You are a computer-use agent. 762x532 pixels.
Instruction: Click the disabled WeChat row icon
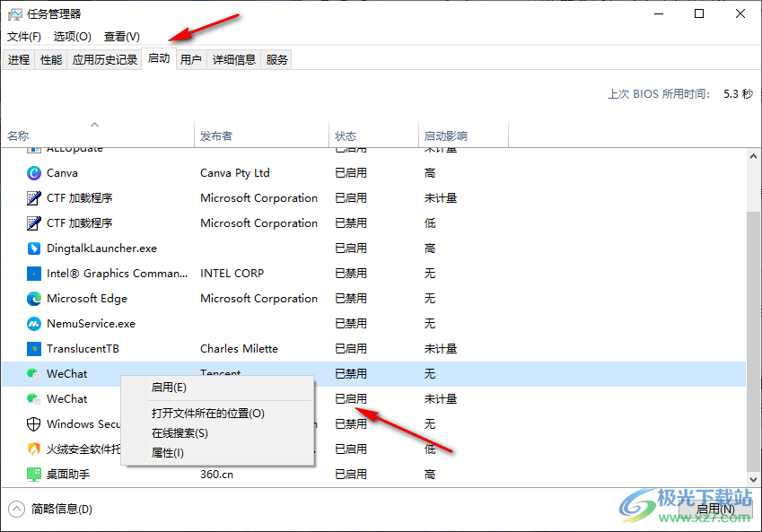point(33,374)
